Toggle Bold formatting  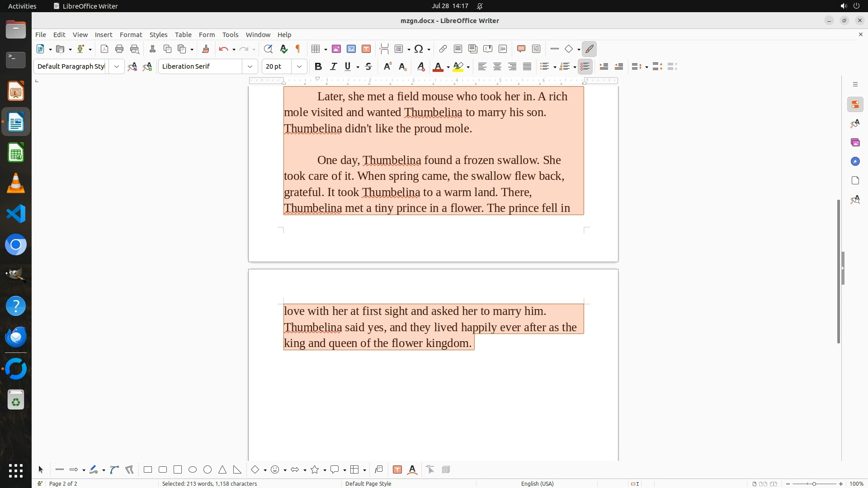coord(318,67)
